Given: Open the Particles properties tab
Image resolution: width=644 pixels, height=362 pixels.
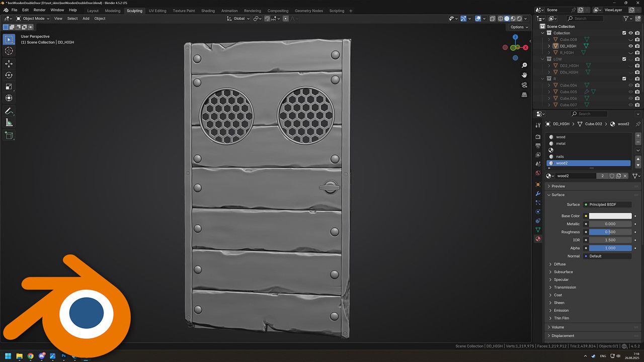Looking at the screenshot, I should pyautogui.click(x=538, y=203).
